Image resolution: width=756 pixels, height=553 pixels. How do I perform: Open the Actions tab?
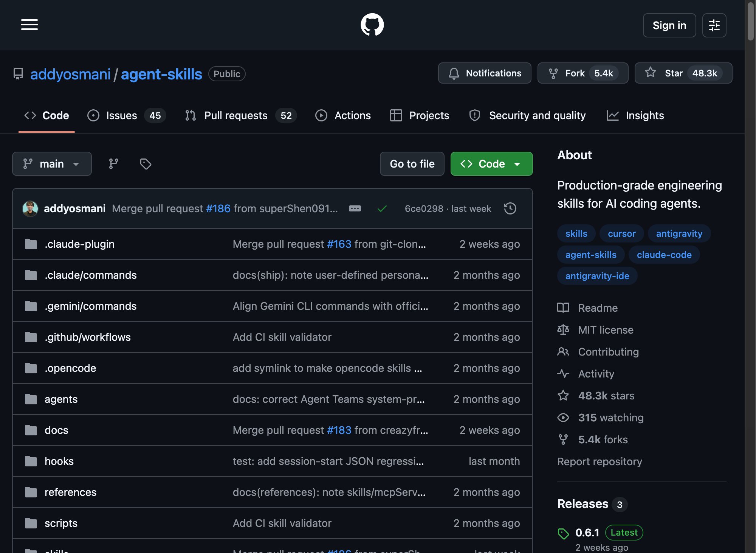click(343, 115)
